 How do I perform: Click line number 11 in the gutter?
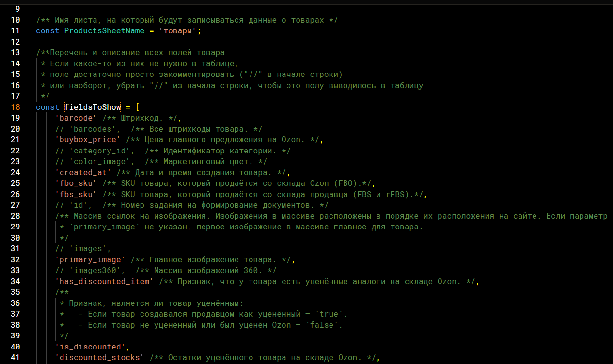pyautogui.click(x=16, y=31)
